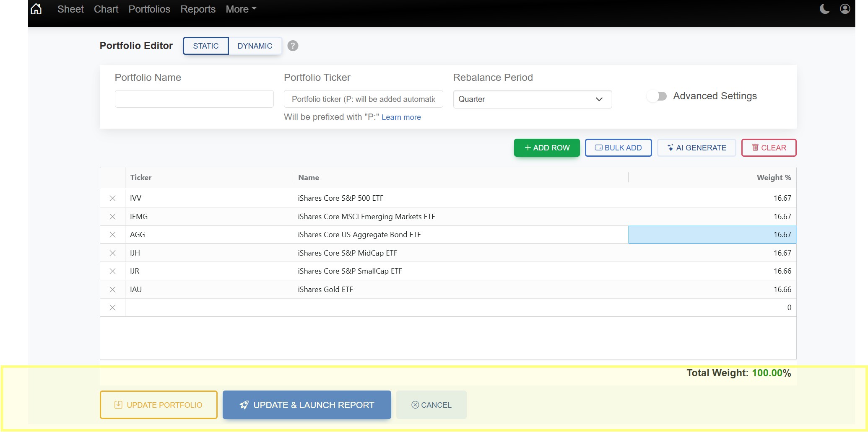868x432 pixels.
Task: Remove the IJR row
Action: (112, 271)
